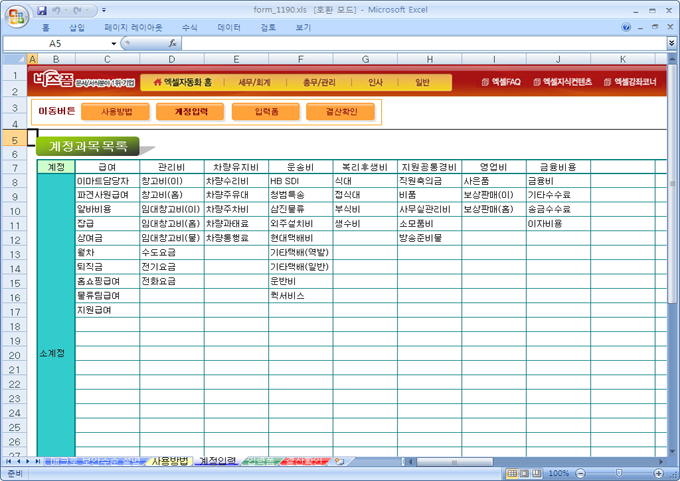This screenshot has height=481, width=680.
Task: Insert a new worksheet with the tab icon
Action: point(339,461)
